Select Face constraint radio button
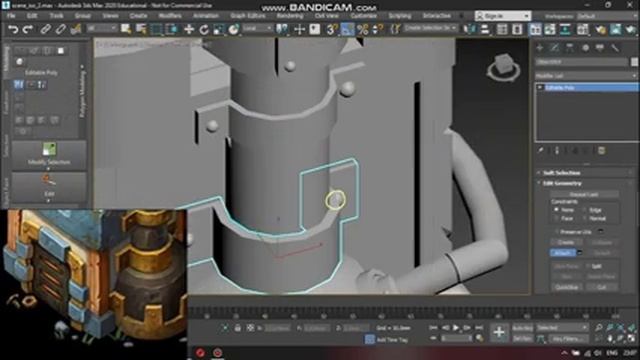 (556, 219)
